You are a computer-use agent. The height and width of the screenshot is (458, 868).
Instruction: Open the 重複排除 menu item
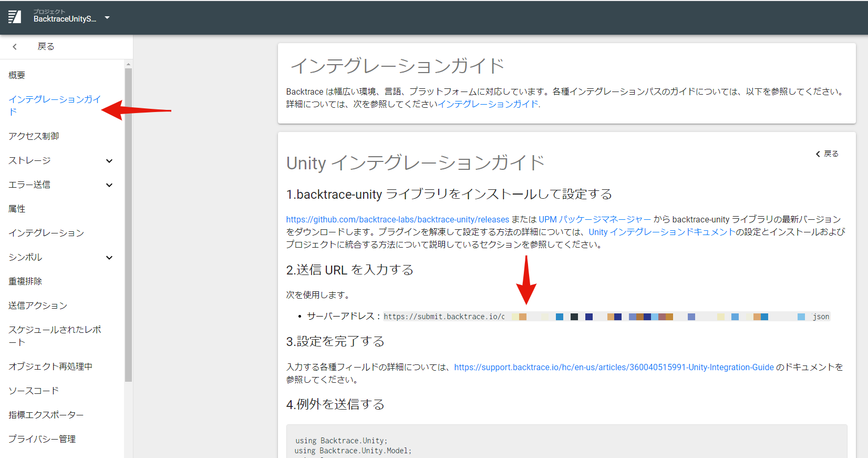pyautogui.click(x=25, y=281)
